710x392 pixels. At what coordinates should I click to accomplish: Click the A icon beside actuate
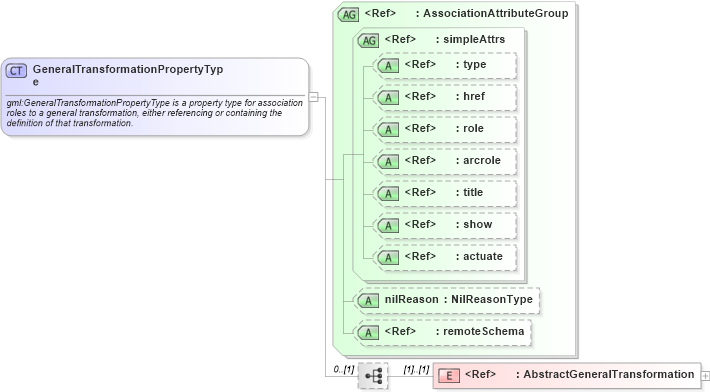click(388, 258)
